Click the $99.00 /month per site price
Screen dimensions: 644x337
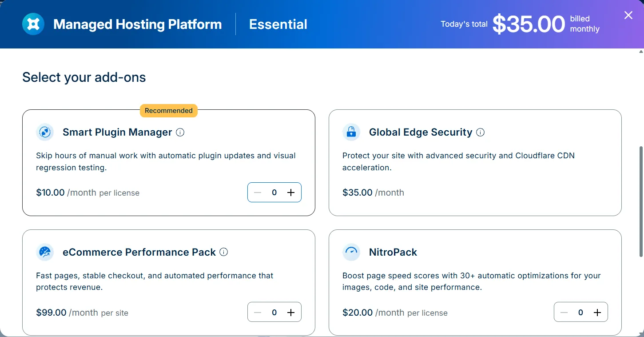point(82,313)
